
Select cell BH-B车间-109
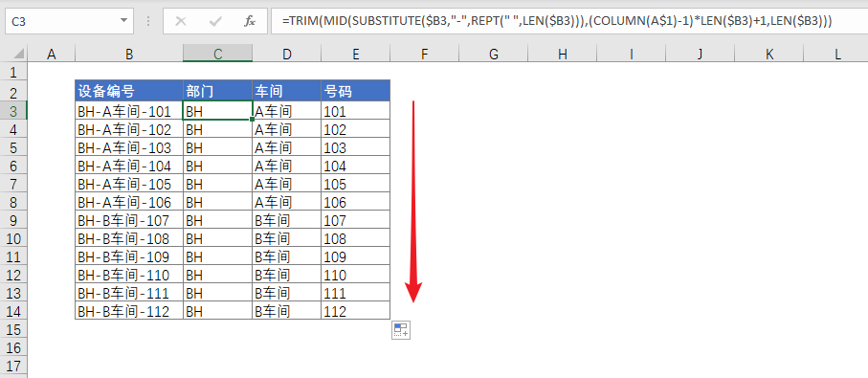(x=129, y=256)
